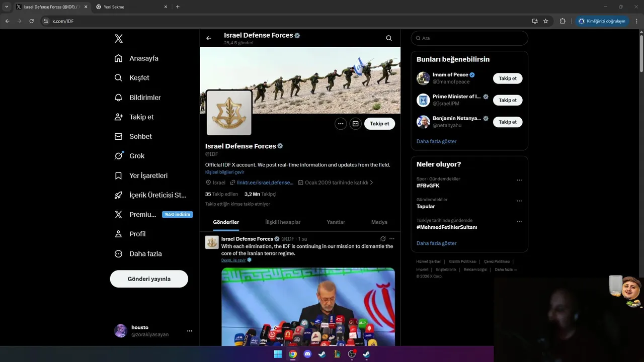
Task: Open the linktr.ee/israel_defense link
Action: click(x=265, y=183)
